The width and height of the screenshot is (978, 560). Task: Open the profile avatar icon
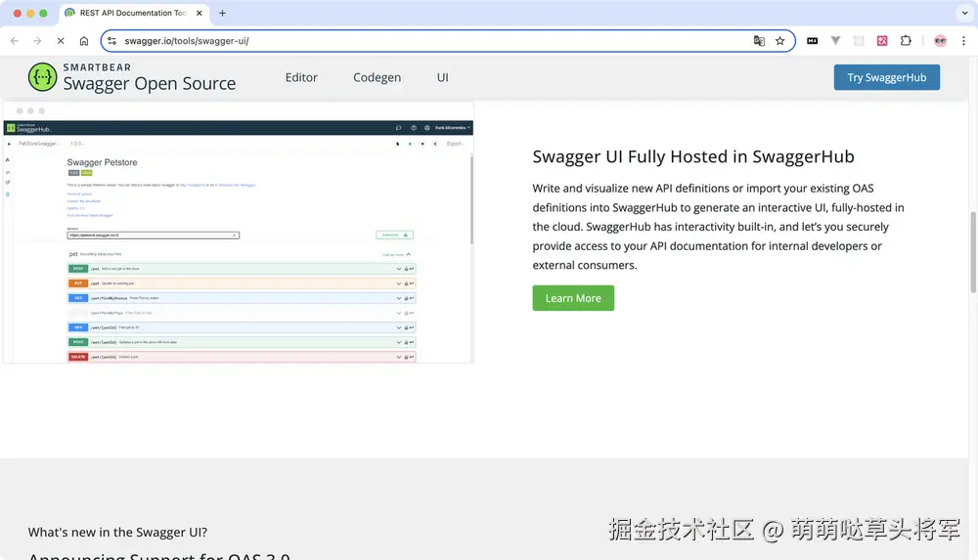point(940,40)
